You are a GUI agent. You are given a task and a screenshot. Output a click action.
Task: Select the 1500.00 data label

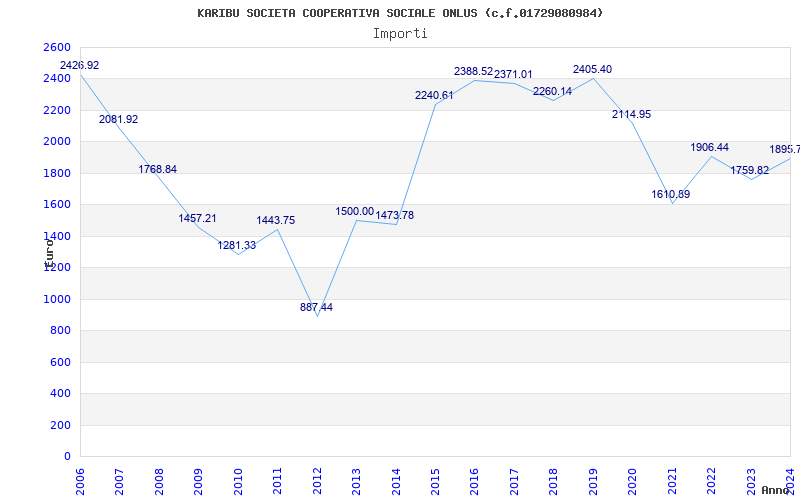point(355,211)
